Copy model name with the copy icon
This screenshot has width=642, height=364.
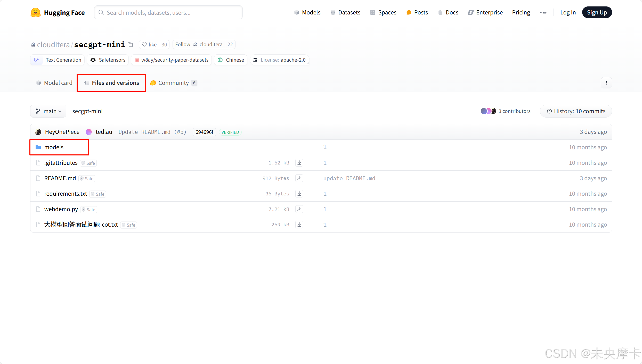[x=131, y=45]
